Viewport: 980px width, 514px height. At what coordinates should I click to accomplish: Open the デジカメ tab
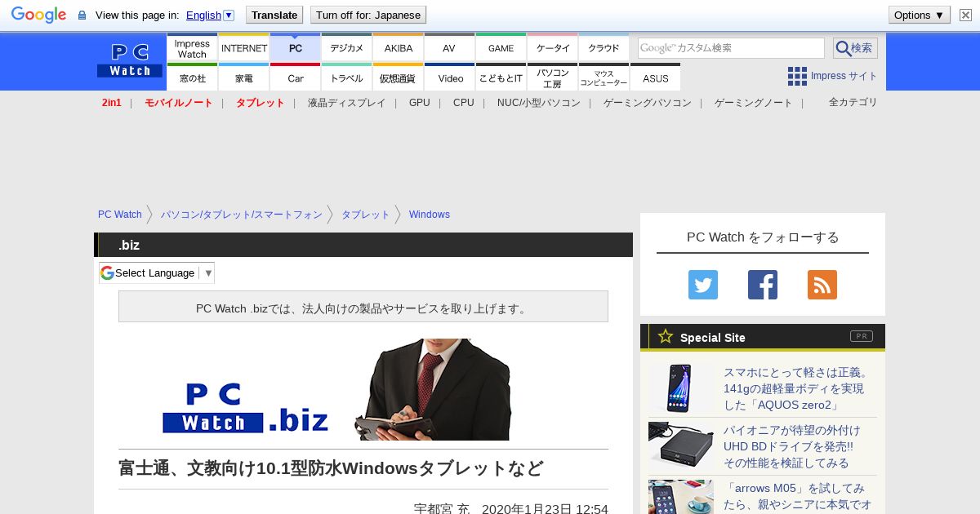(x=347, y=47)
